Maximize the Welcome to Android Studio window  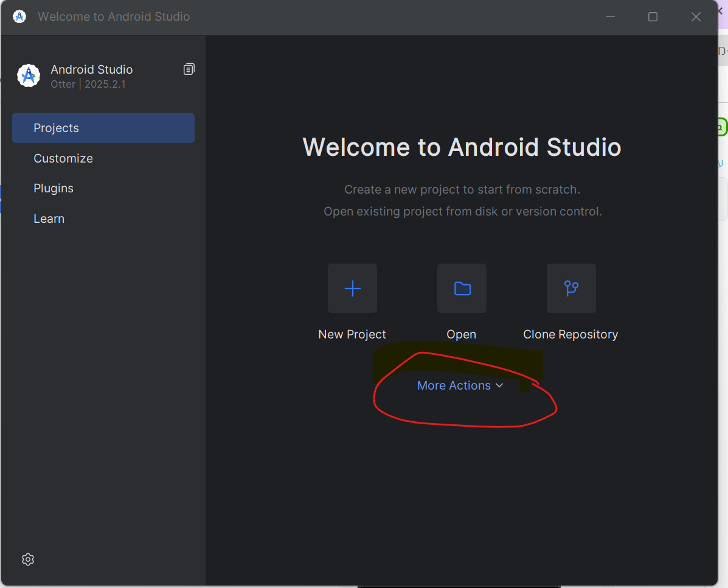point(653,17)
